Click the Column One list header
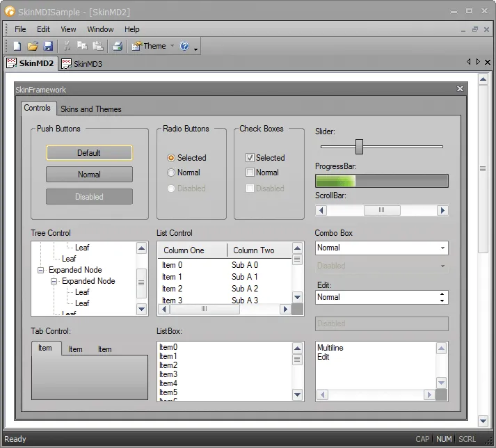This screenshot has width=496, height=448. pyautogui.click(x=192, y=250)
